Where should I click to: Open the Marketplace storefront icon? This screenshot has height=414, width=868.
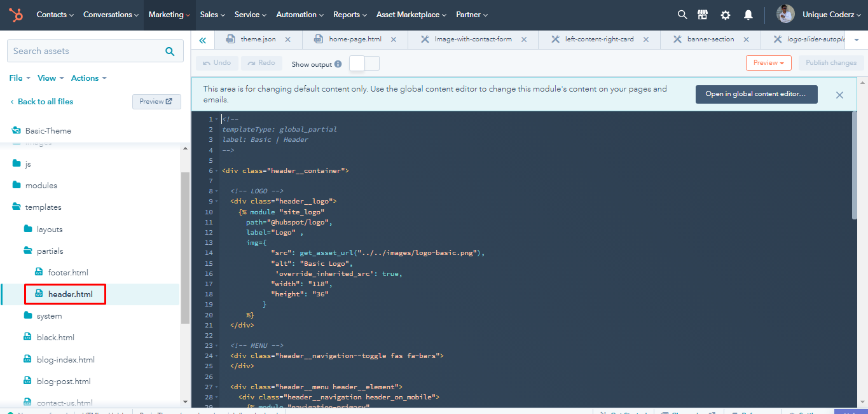click(x=703, y=15)
